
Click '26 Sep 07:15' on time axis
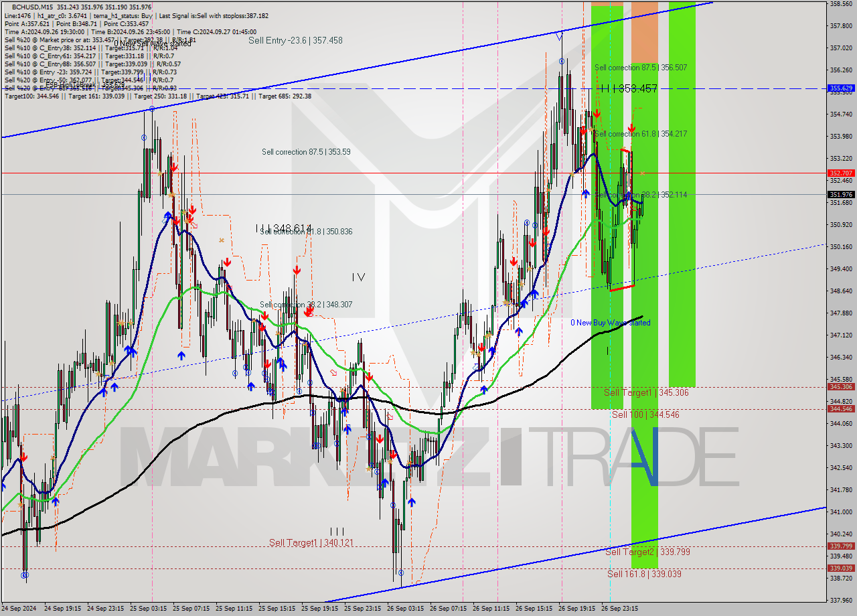pyautogui.click(x=448, y=609)
